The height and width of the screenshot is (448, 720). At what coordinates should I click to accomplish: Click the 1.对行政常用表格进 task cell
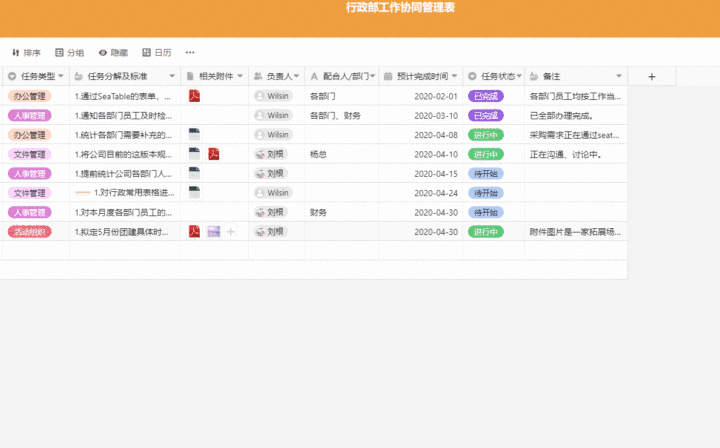tap(125, 193)
